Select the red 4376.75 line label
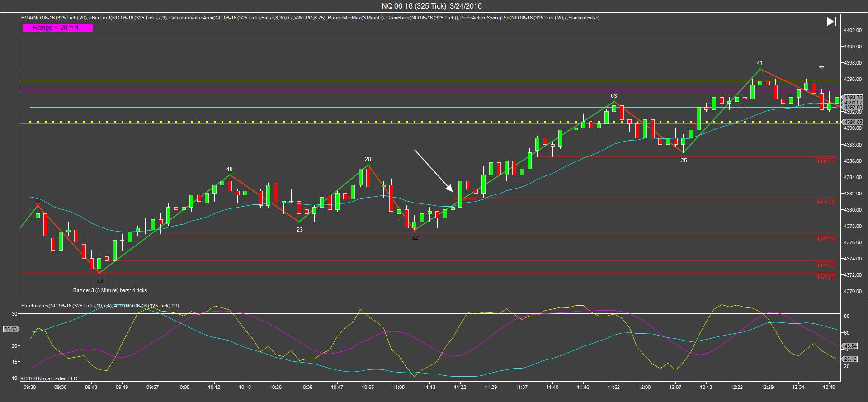 click(826, 239)
